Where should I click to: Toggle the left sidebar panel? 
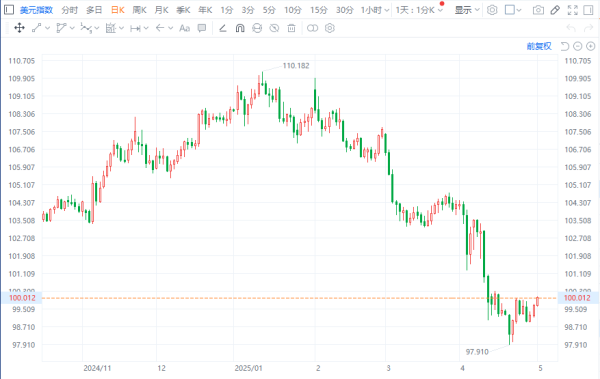point(9,10)
